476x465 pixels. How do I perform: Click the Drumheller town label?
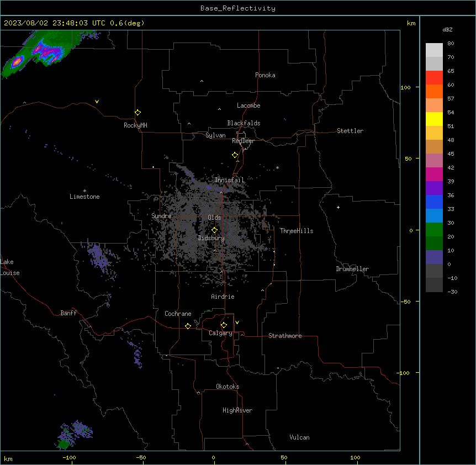pos(352,269)
